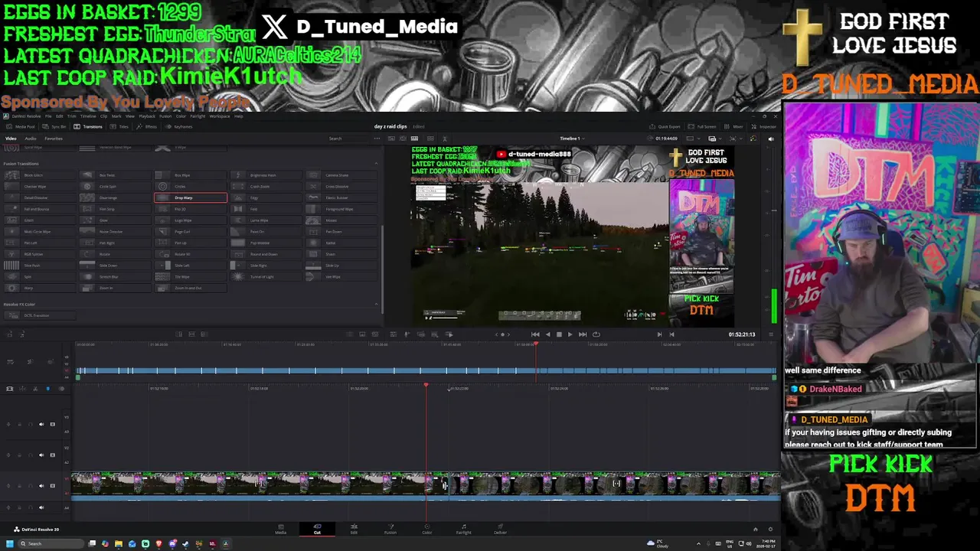Jump to the last frame in viewer
Screen dimensions: 980x551
tap(583, 334)
